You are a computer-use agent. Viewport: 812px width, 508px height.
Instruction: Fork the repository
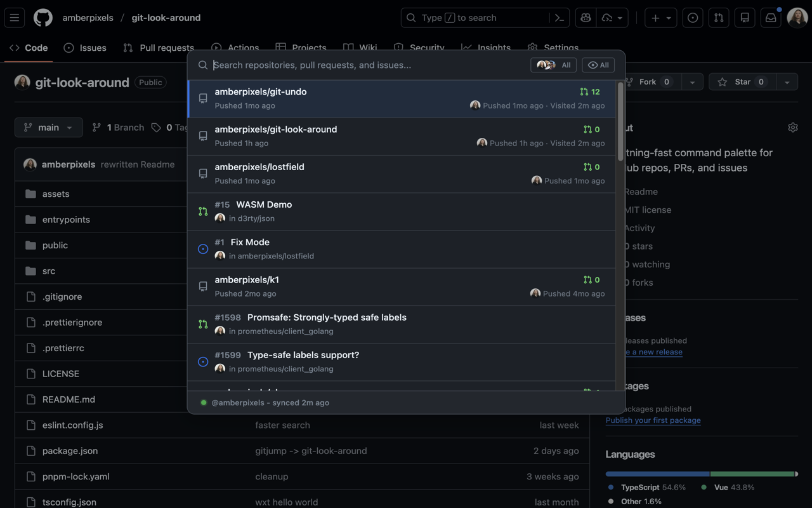pyautogui.click(x=648, y=81)
